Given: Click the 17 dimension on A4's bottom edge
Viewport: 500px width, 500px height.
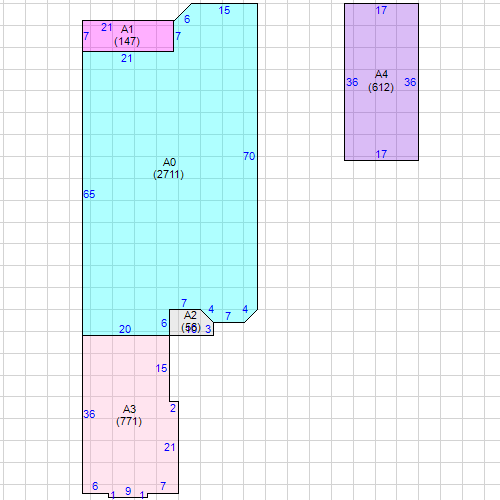Looking at the screenshot, I should 381,154.
